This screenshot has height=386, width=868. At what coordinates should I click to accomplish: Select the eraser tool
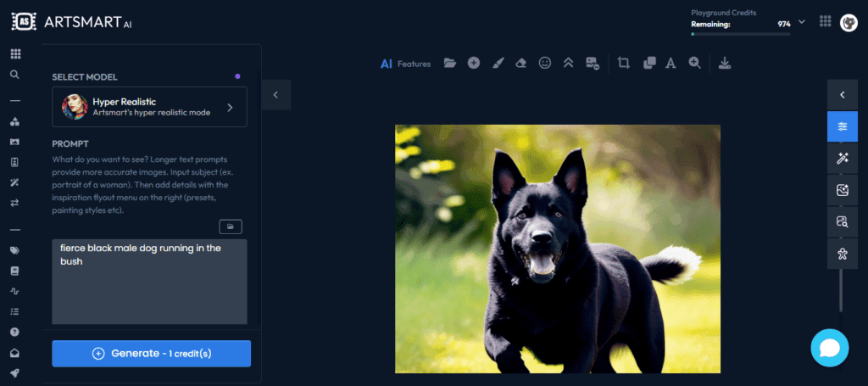tap(521, 63)
